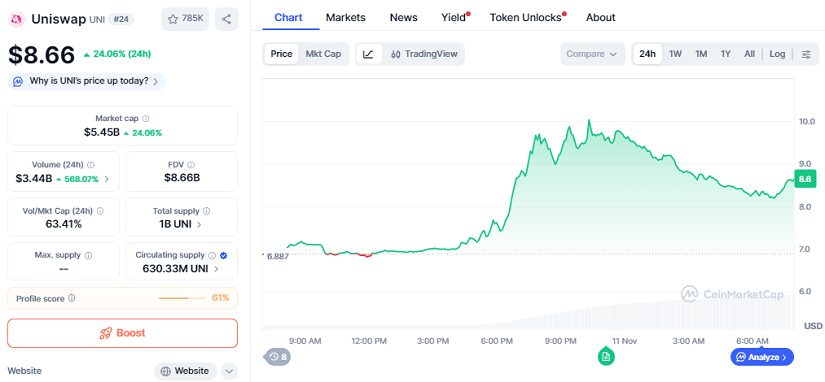Click the Total supply info icon
Screen dimensions: 825x382
[x=206, y=211]
